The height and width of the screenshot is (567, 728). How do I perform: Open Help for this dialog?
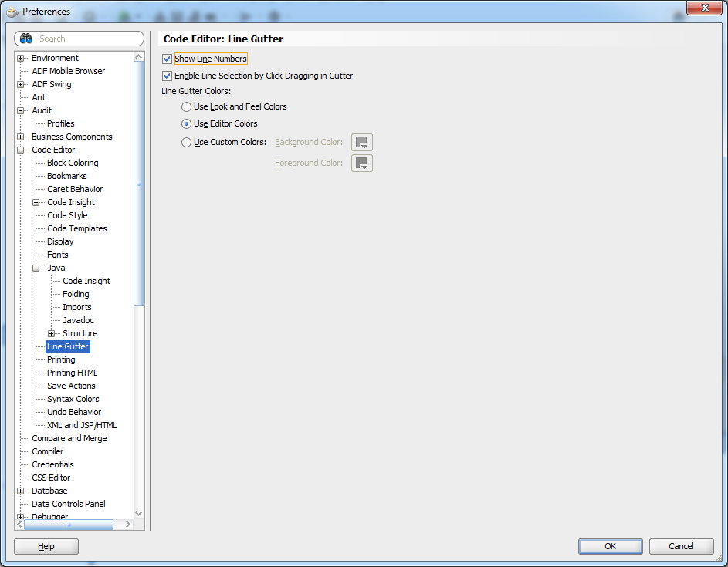[46, 546]
